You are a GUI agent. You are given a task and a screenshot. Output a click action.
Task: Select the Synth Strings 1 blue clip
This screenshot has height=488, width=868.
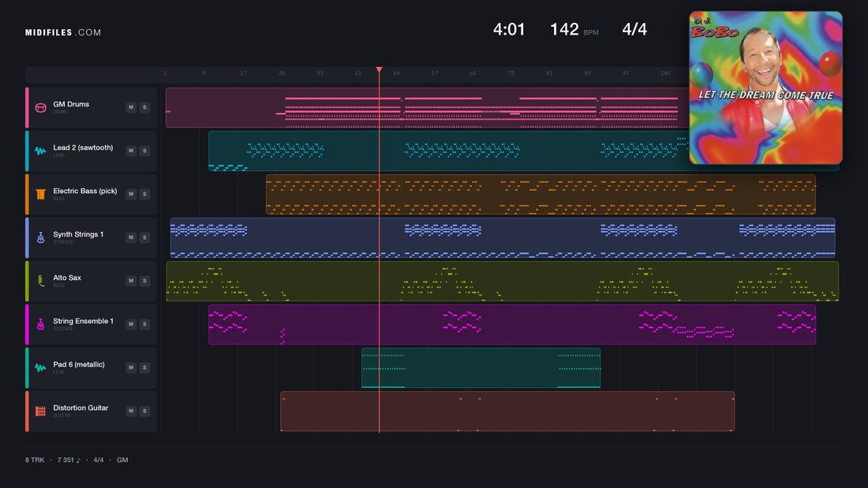coord(503,237)
